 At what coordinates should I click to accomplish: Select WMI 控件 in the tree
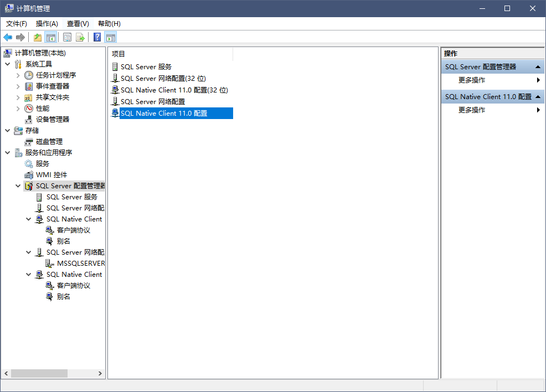(x=51, y=175)
